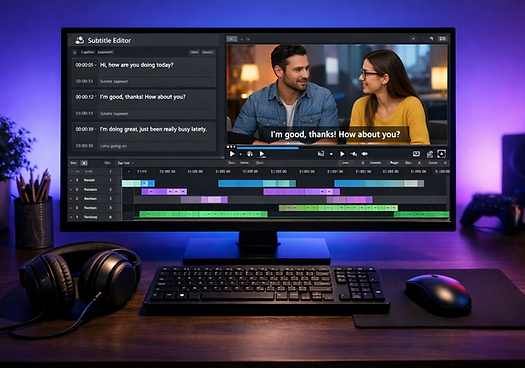525x368 pixels.
Task: Click the main Play button below the preview
Action: pos(232,154)
